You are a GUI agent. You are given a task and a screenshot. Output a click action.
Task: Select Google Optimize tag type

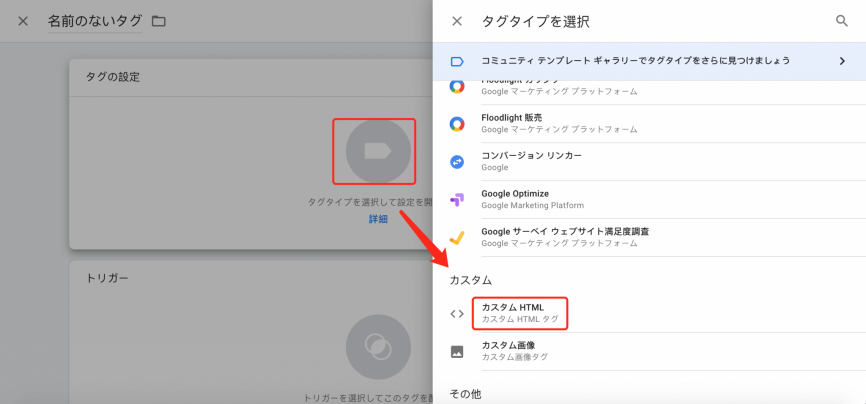pyautogui.click(x=650, y=200)
